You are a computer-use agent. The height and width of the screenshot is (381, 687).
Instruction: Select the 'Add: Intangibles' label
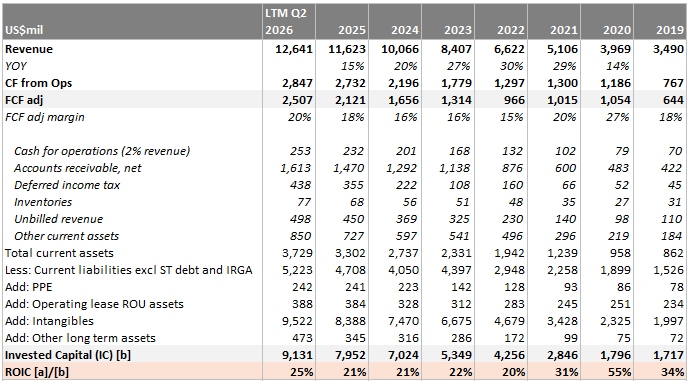(x=49, y=321)
